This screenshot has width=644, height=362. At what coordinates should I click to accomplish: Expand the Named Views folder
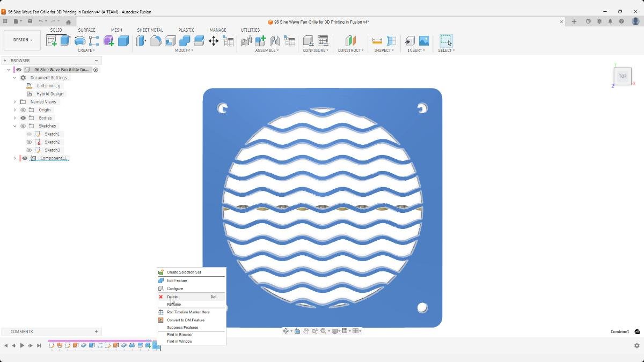[x=14, y=101]
